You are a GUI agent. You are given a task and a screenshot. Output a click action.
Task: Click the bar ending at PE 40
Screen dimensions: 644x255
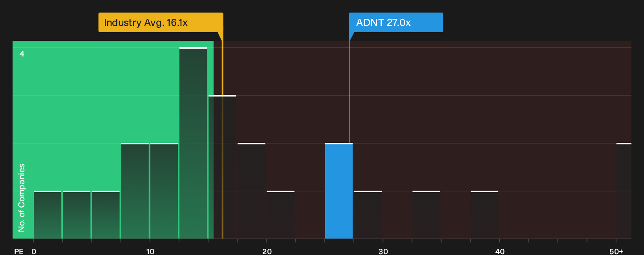tap(485, 215)
